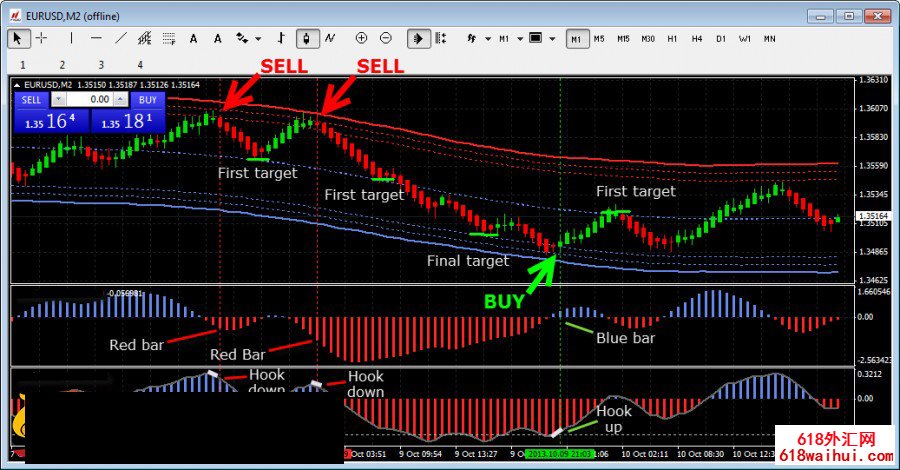Screen dimensions: 900x470
Task: Expand the indicators dropdown arrow
Action: (488, 39)
